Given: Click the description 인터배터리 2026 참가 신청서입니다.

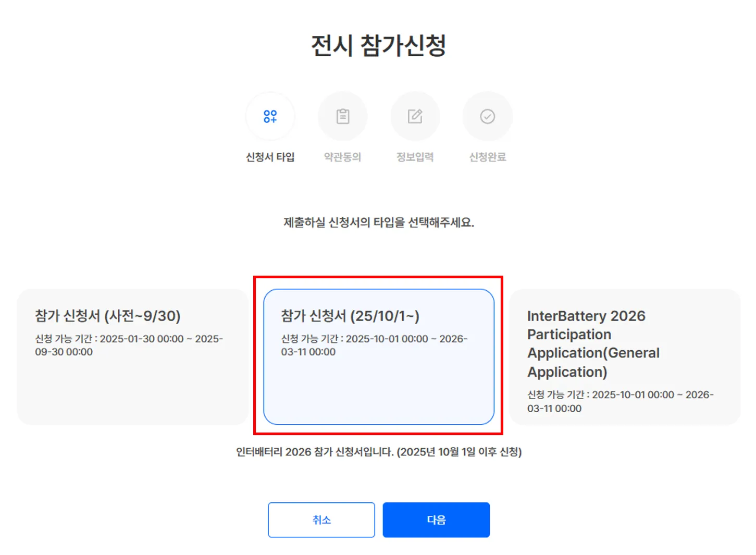Looking at the screenshot, I should [x=379, y=452].
